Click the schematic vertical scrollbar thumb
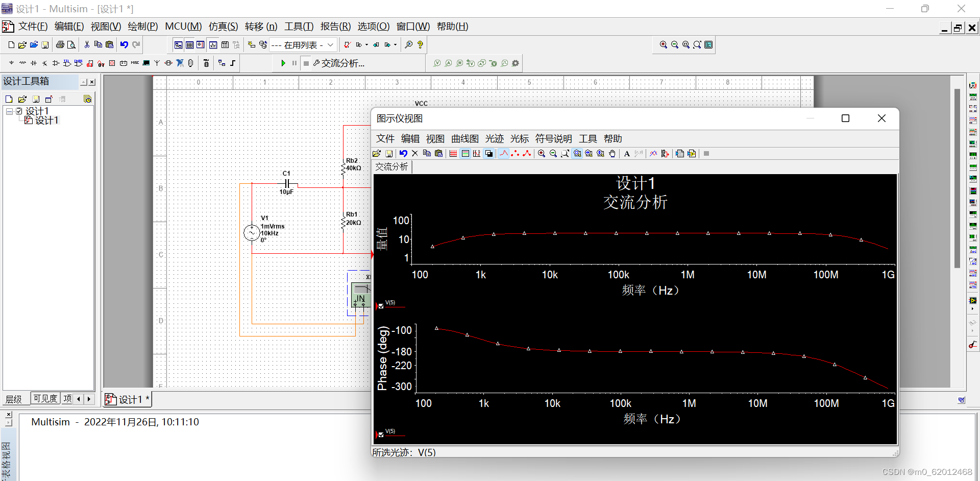This screenshot has height=481, width=980. (957, 179)
